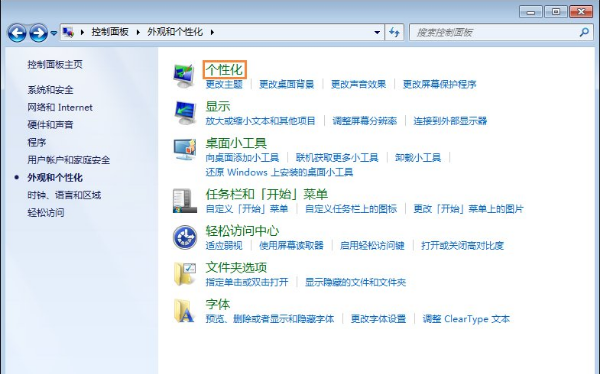This screenshot has width=600, height=374.
Task: Click the 调整屏幕分辨率 link
Action: pyautogui.click(x=365, y=121)
